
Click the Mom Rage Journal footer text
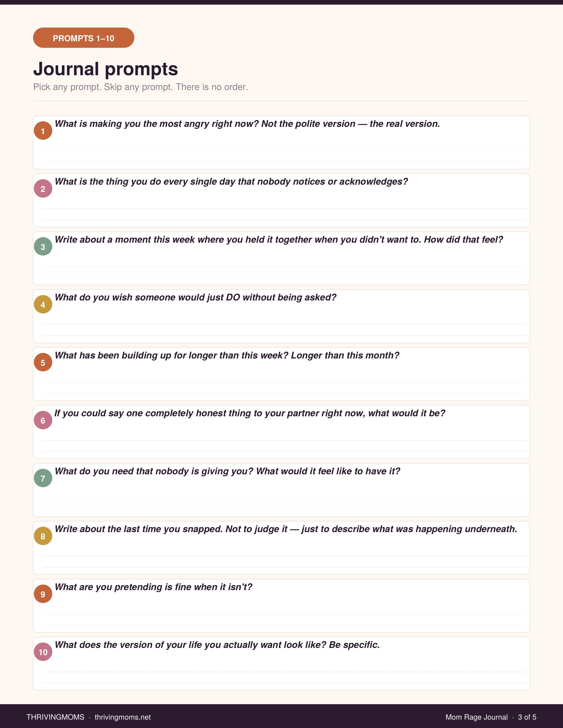[476, 717]
